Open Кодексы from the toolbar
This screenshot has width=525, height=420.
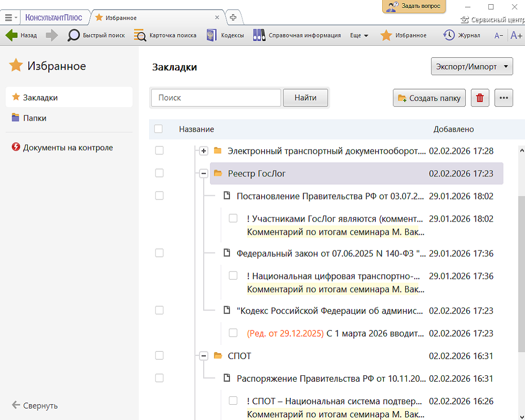click(212, 35)
